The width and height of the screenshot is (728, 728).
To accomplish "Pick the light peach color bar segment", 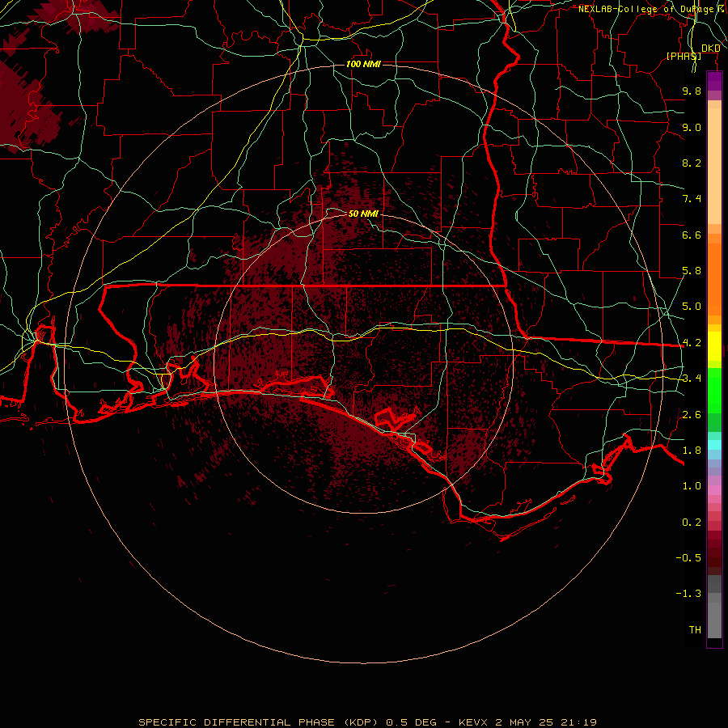I will tap(714, 166).
